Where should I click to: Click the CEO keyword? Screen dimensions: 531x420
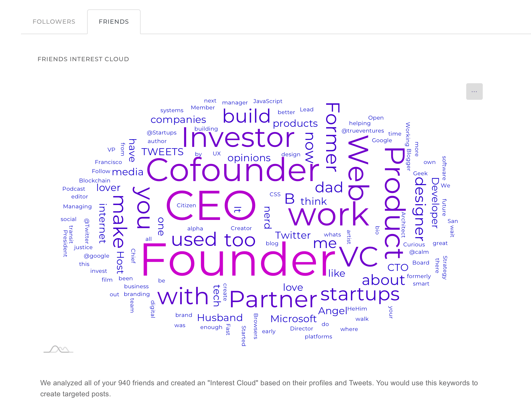pos(211,205)
